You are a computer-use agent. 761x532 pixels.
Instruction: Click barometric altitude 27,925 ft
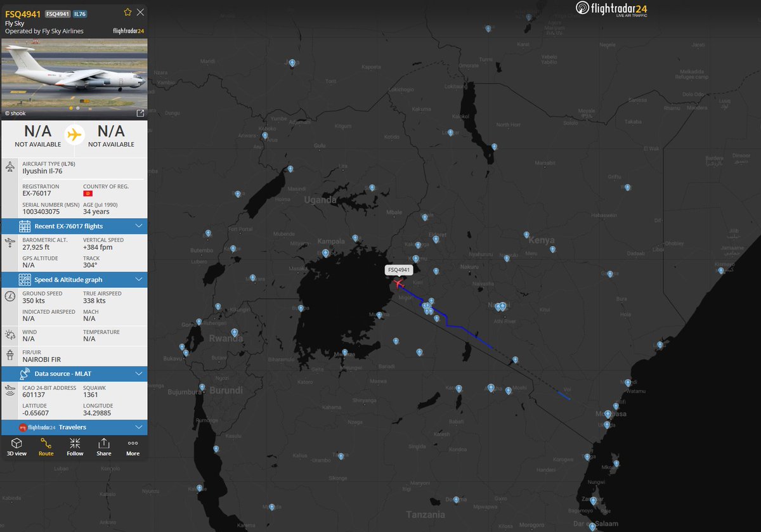point(37,247)
